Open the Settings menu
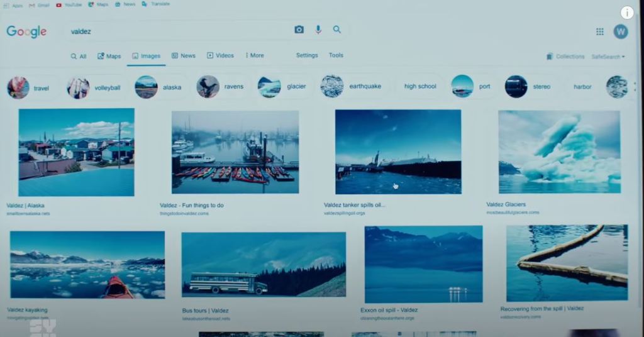 [x=307, y=55]
